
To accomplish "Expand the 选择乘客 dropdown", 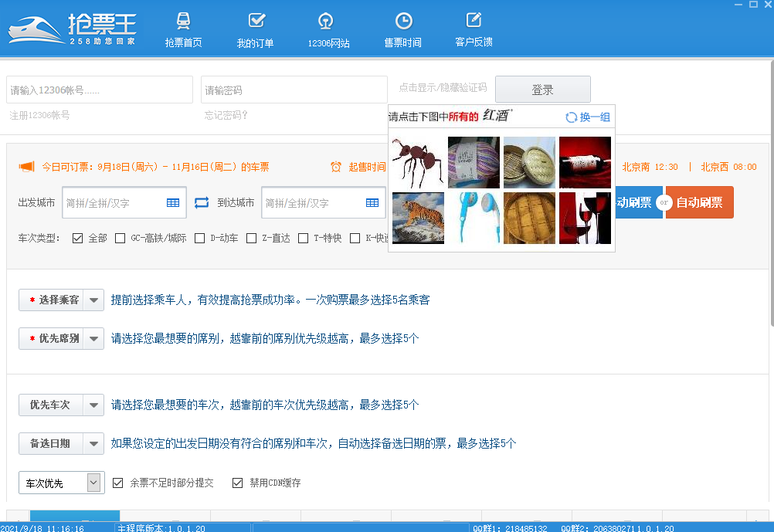I will tap(93, 300).
